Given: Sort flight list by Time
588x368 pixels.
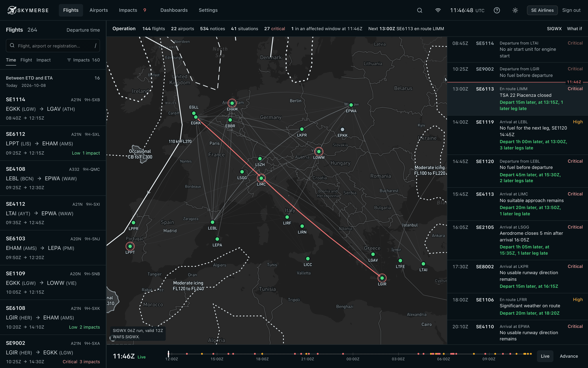Looking at the screenshot, I should [11, 60].
